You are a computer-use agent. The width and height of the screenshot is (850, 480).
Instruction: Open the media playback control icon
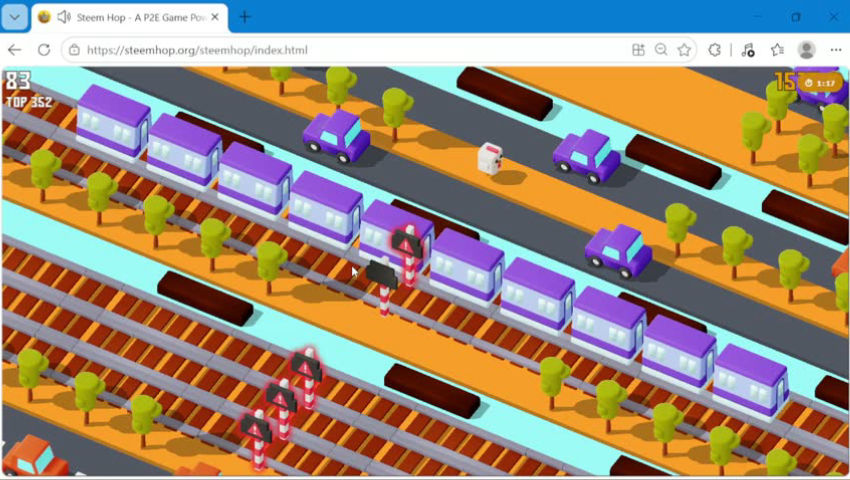pyautogui.click(x=748, y=50)
